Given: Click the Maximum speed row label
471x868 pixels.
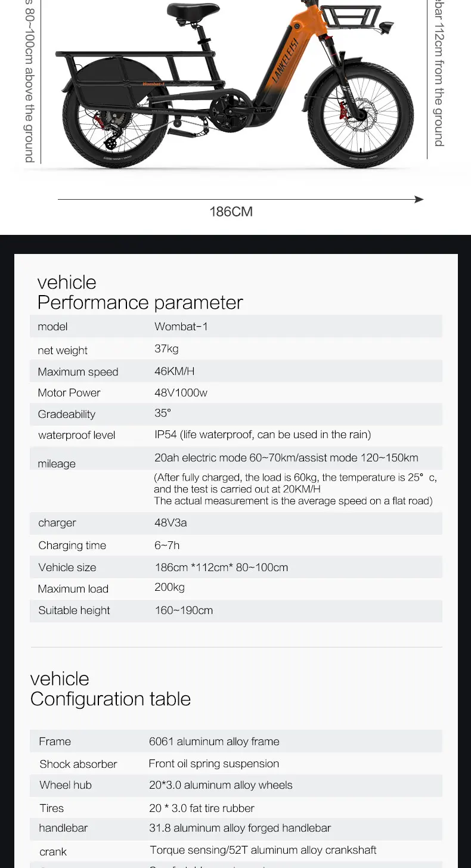Looking at the screenshot, I should [x=78, y=372].
